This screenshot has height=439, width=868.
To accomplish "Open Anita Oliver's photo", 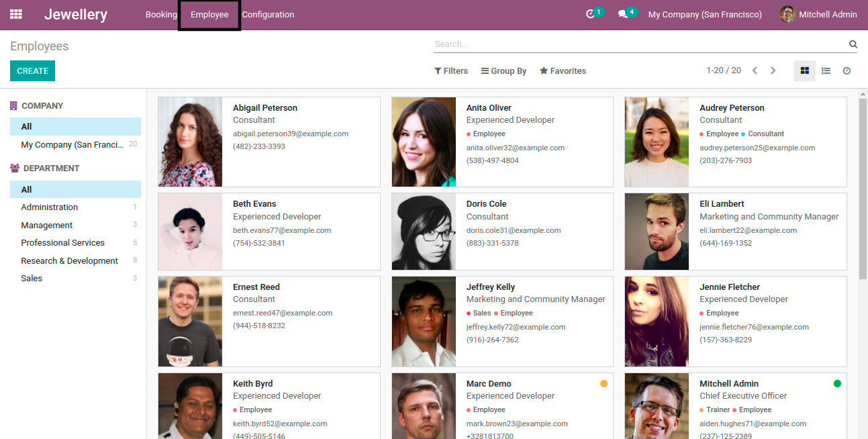I will tap(424, 142).
